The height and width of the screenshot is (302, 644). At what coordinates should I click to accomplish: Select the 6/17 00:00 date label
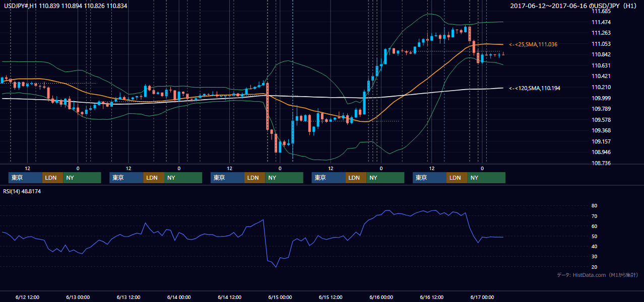tap(482, 297)
